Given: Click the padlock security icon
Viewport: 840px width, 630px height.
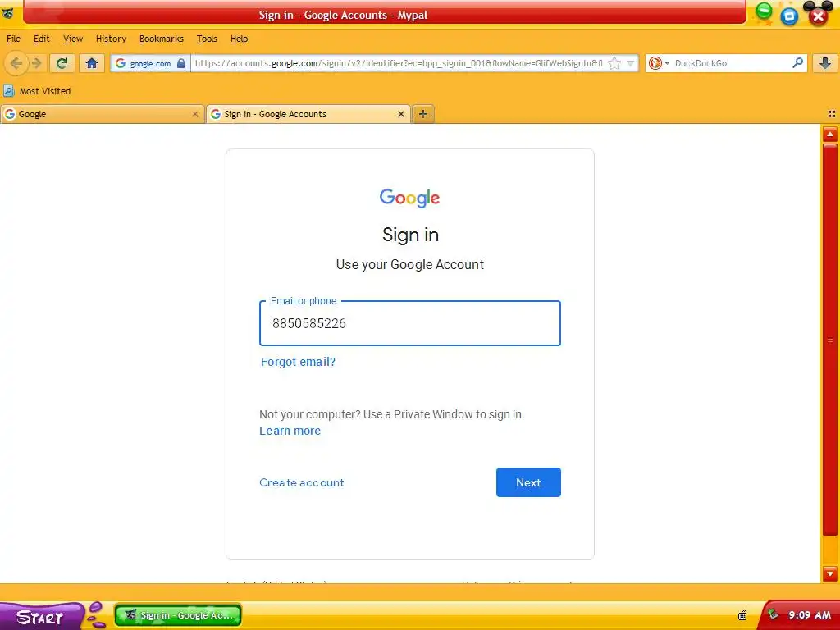Looking at the screenshot, I should pos(181,63).
